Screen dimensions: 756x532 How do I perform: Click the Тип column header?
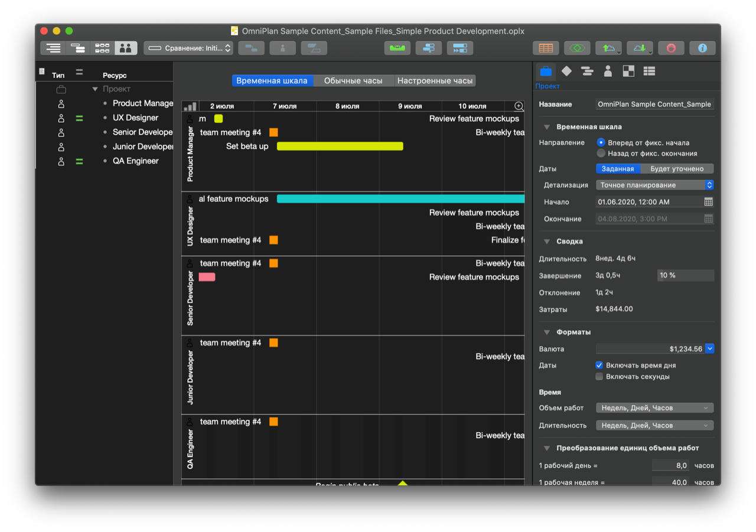click(x=58, y=76)
